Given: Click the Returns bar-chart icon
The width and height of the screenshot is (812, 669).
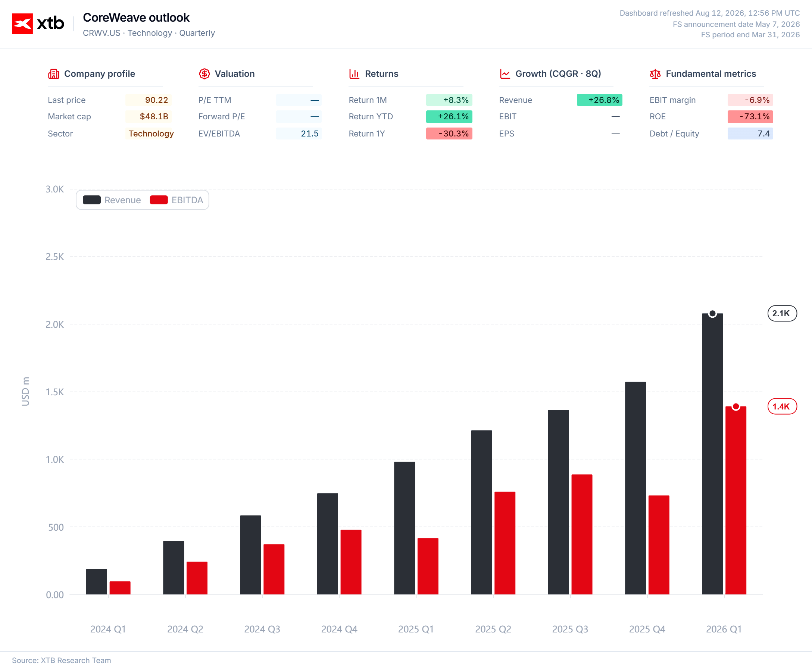Looking at the screenshot, I should point(355,73).
